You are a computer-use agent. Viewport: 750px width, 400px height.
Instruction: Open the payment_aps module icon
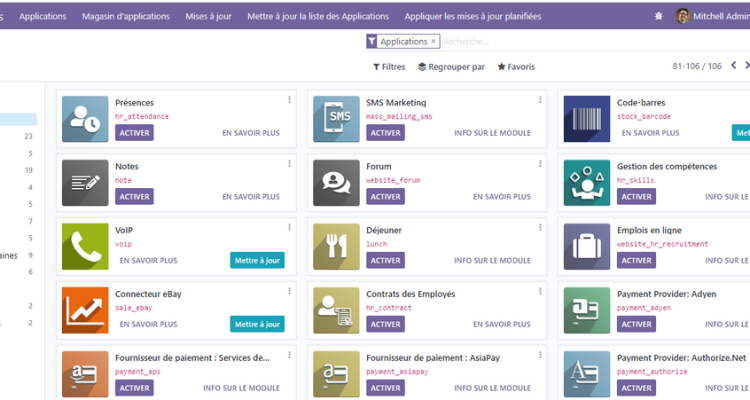tap(85, 374)
